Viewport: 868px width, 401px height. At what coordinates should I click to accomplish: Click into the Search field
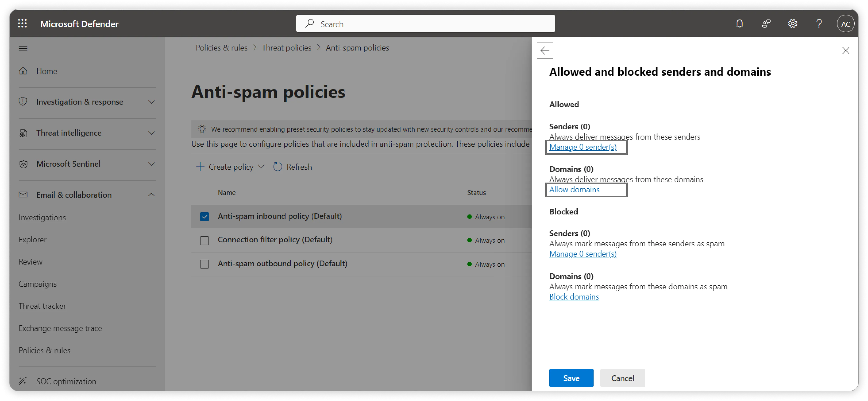[x=425, y=24]
